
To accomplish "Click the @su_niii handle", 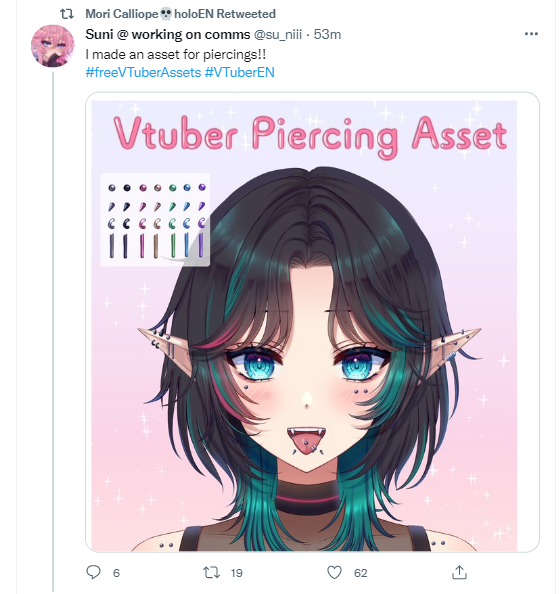I will pos(278,34).
